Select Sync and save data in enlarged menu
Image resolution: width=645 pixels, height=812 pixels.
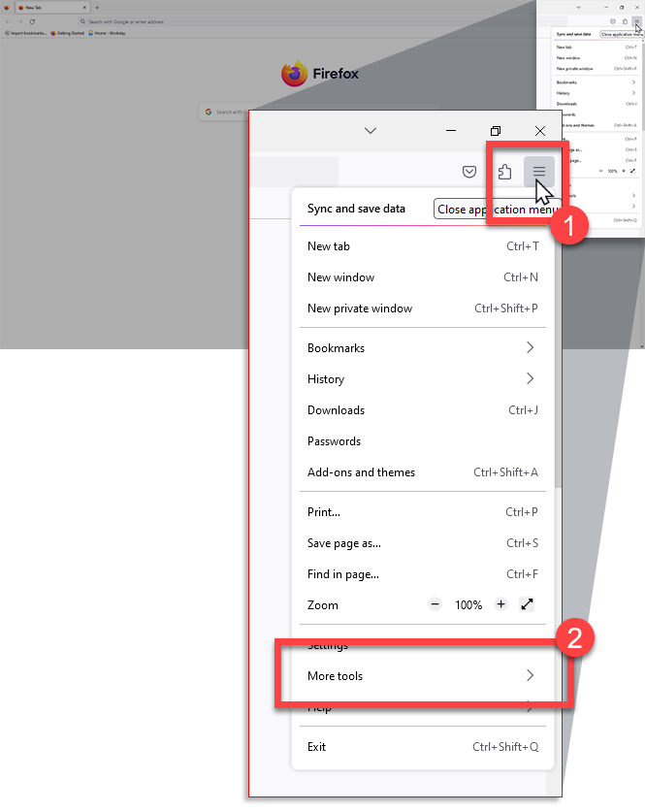point(356,209)
